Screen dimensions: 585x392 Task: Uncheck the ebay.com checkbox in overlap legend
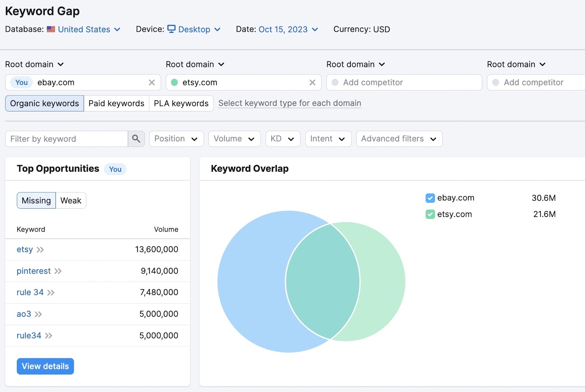pos(430,198)
